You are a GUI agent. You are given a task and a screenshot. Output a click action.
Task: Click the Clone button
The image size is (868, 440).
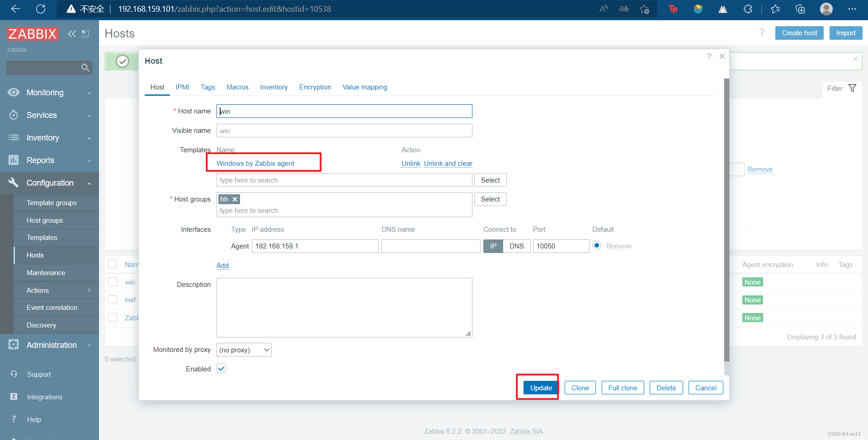click(x=580, y=388)
